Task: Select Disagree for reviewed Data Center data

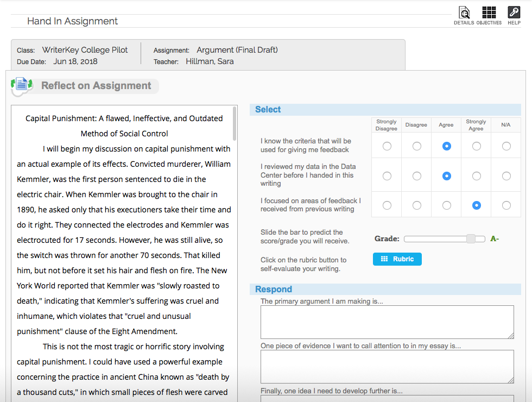Action: pos(416,176)
